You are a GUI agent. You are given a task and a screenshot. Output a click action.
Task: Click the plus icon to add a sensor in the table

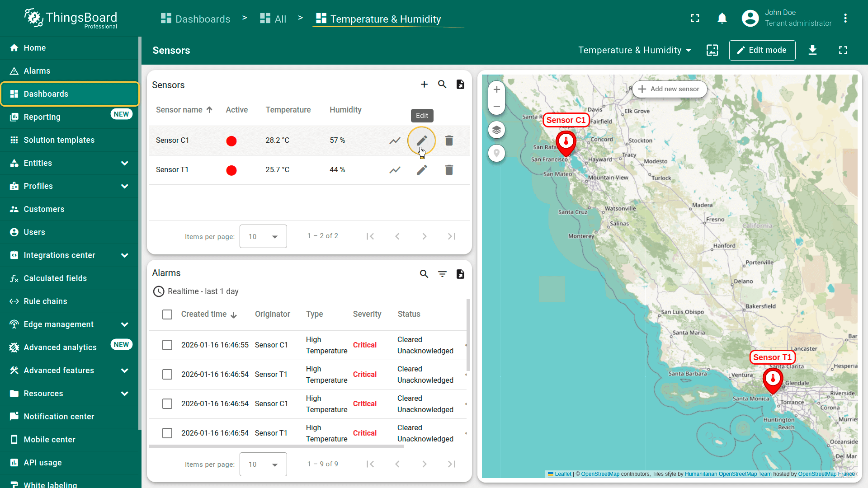tap(424, 84)
